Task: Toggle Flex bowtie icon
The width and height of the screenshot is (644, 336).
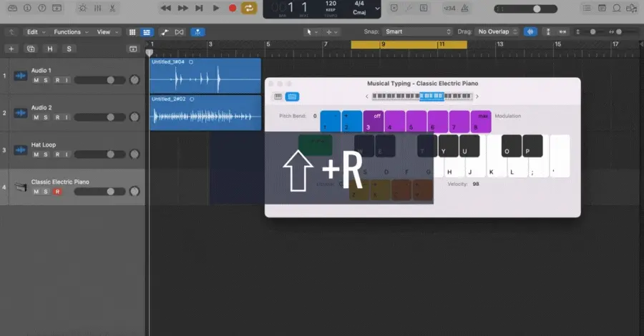Action: pos(179,32)
